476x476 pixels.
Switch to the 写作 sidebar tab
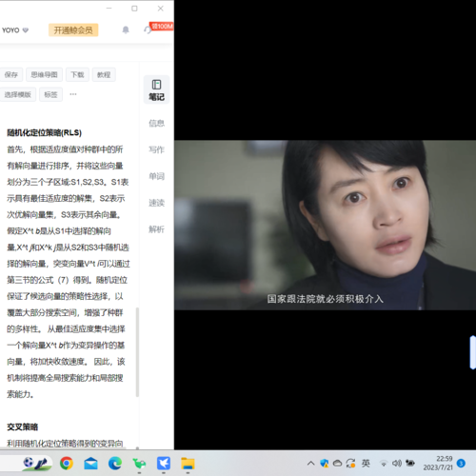[157, 149]
